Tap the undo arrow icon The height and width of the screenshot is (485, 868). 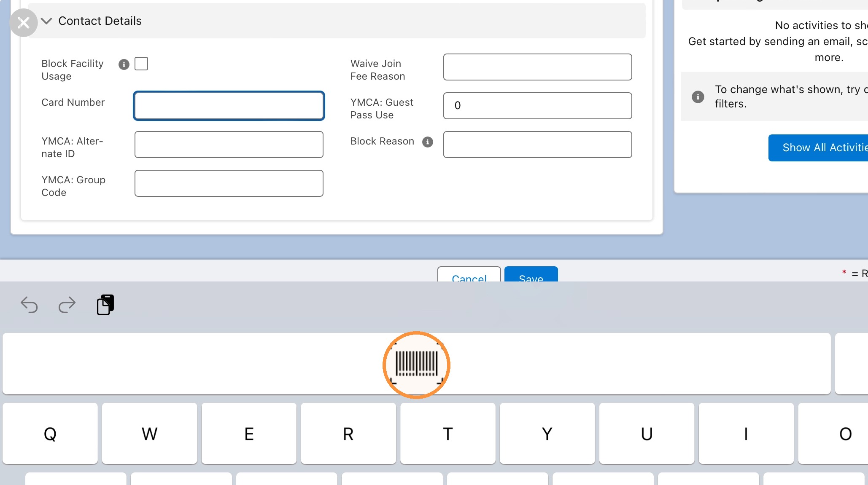point(29,305)
